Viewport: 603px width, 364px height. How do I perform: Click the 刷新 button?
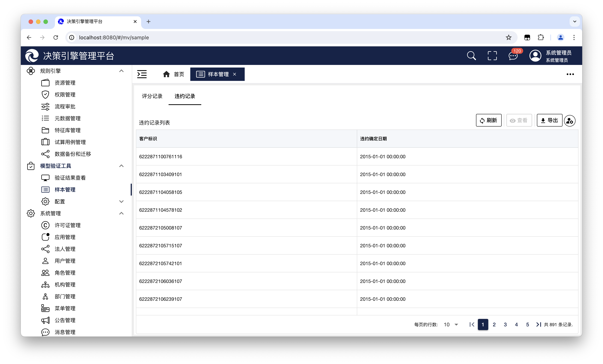(x=488, y=120)
